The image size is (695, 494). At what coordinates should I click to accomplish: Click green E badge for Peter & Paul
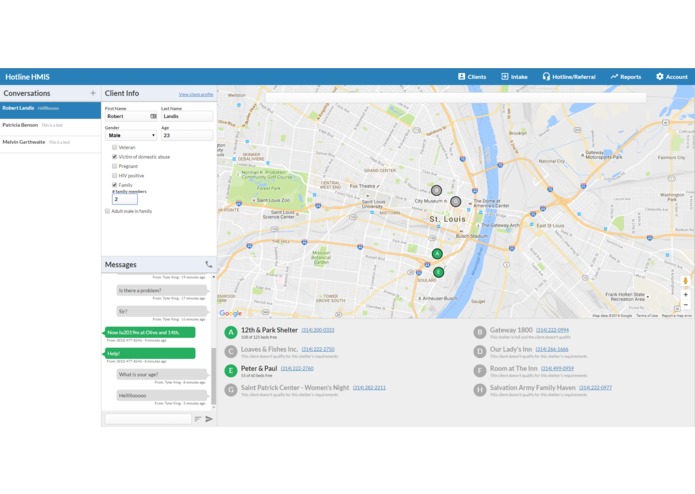[230, 370]
